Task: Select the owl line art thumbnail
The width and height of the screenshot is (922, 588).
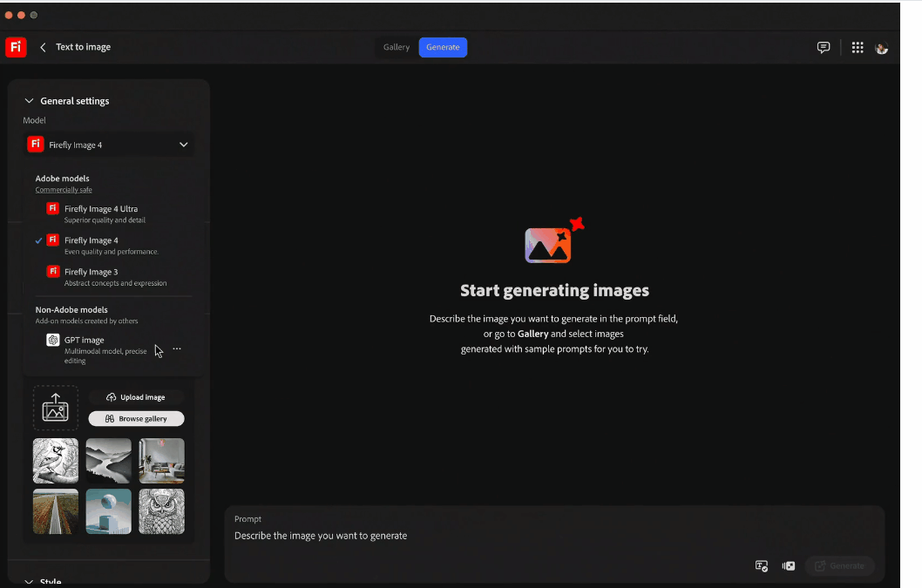Action: click(162, 511)
